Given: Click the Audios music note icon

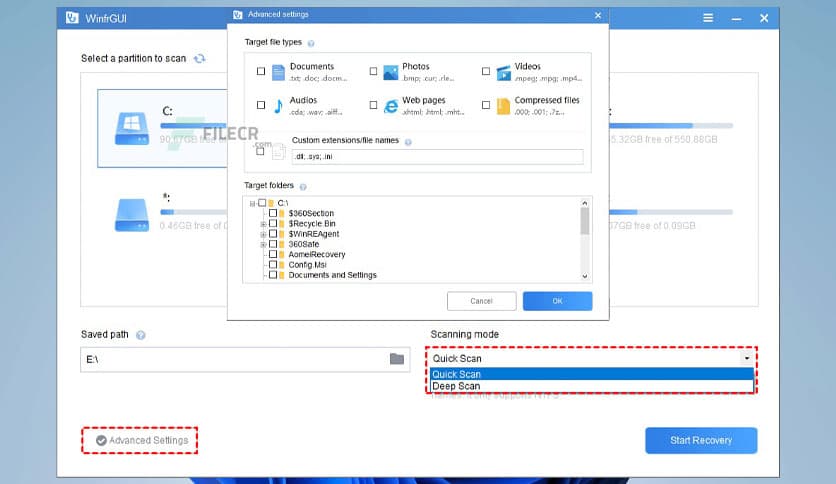Looking at the screenshot, I should click(278, 106).
